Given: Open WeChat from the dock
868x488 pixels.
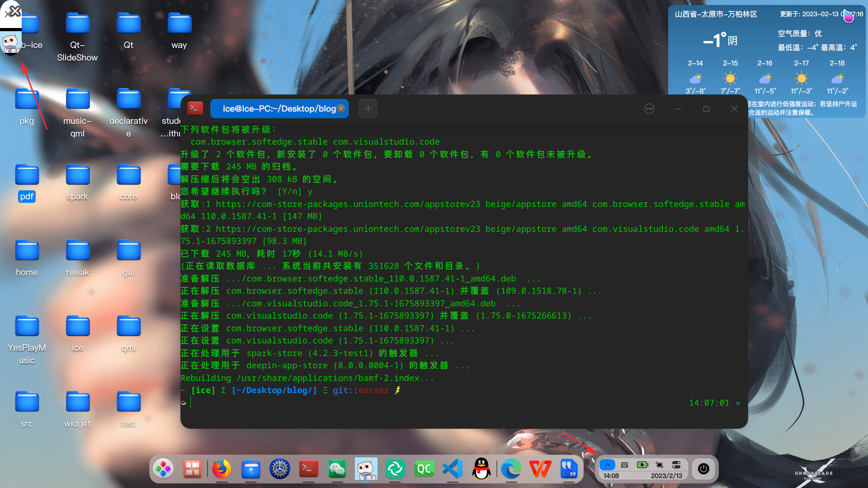Looking at the screenshot, I should point(337,469).
